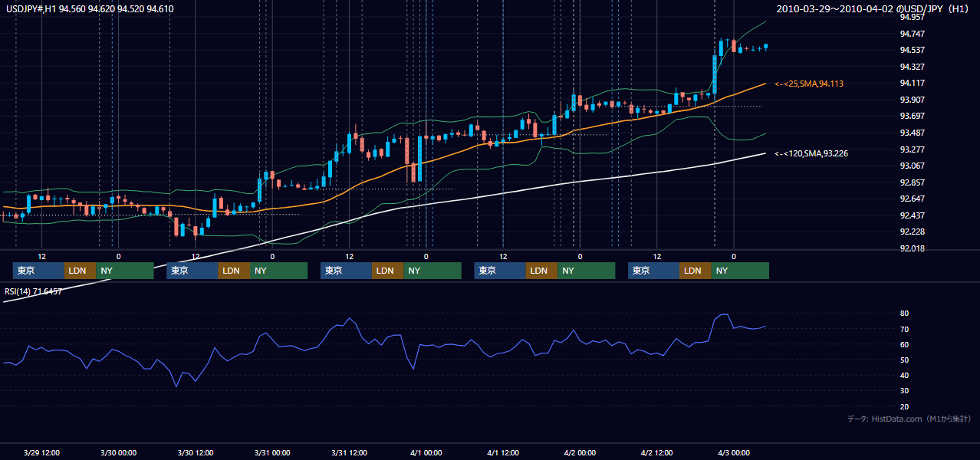980x460 pixels.
Task: Click the RSI 60 level label
Action: pyautogui.click(x=904, y=344)
